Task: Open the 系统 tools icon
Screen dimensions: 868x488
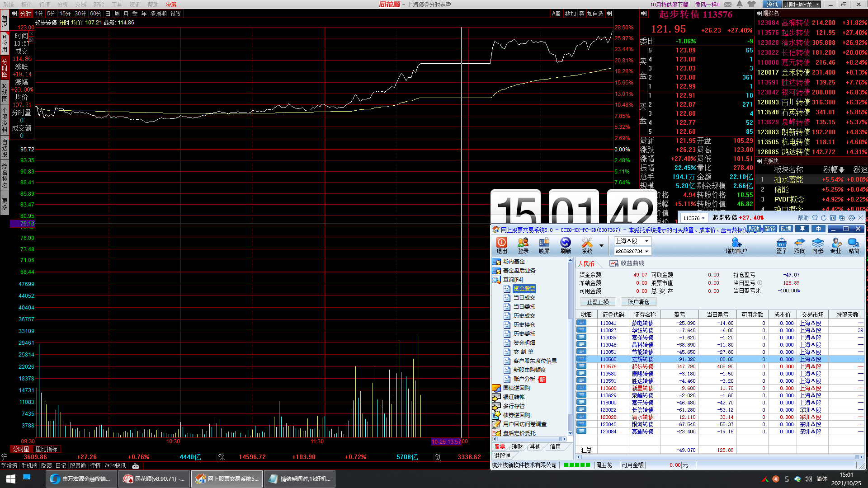Action: point(587,245)
